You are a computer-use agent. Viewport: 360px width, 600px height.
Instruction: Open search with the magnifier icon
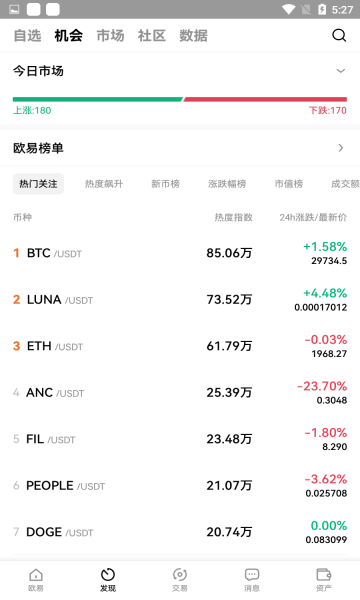tap(339, 35)
